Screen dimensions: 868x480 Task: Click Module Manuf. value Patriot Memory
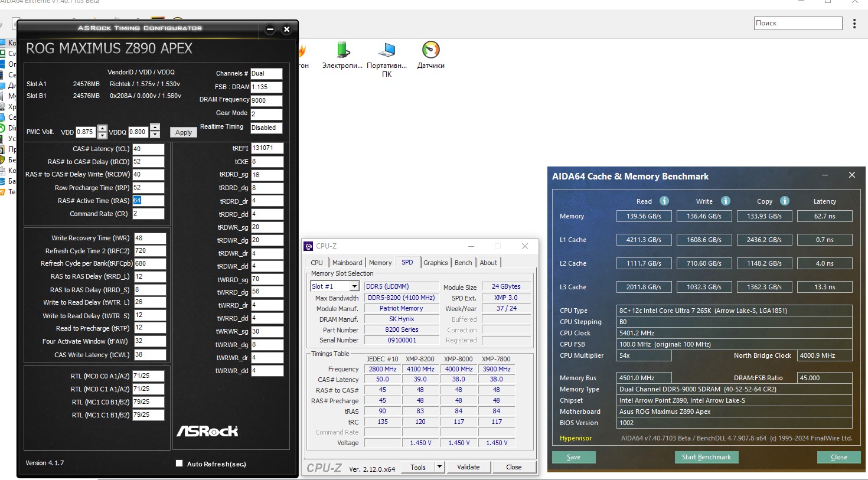(402, 308)
